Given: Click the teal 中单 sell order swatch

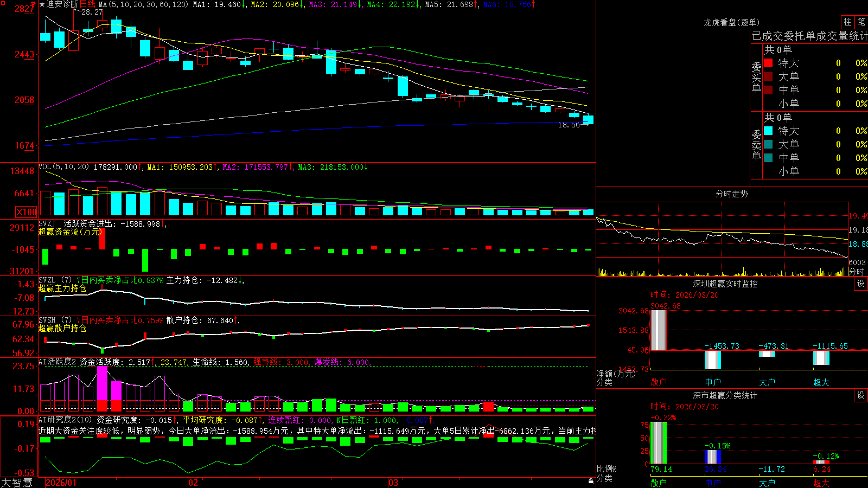Looking at the screenshot, I should 768,158.
